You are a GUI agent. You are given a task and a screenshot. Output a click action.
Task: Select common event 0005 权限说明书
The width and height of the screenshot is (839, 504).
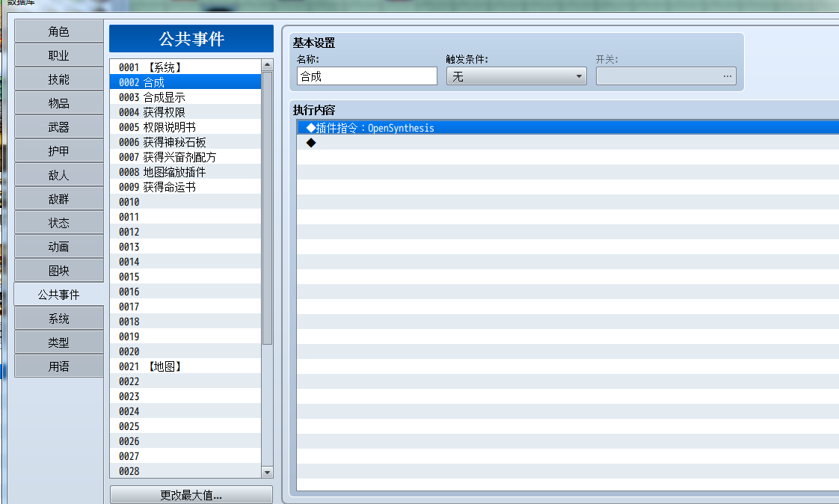185,127
